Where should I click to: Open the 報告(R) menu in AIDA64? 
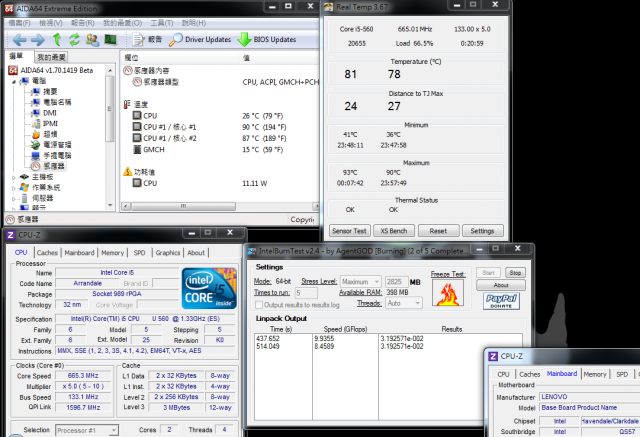tap(82, 23)
